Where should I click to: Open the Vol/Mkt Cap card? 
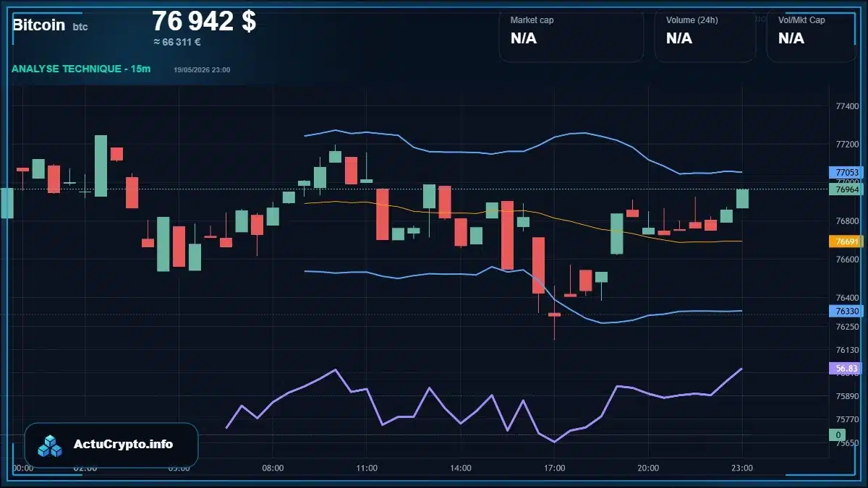coord(812,35)
